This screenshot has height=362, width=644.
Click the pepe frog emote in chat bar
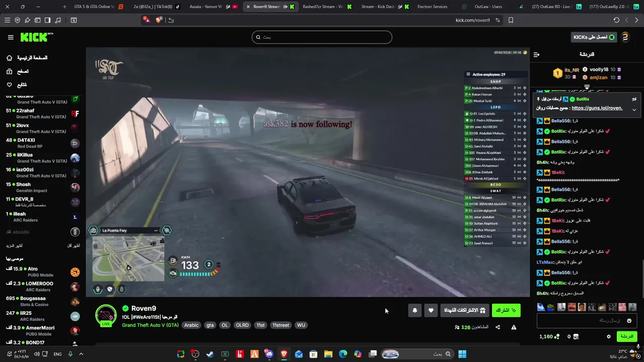[x=551, y=307]
